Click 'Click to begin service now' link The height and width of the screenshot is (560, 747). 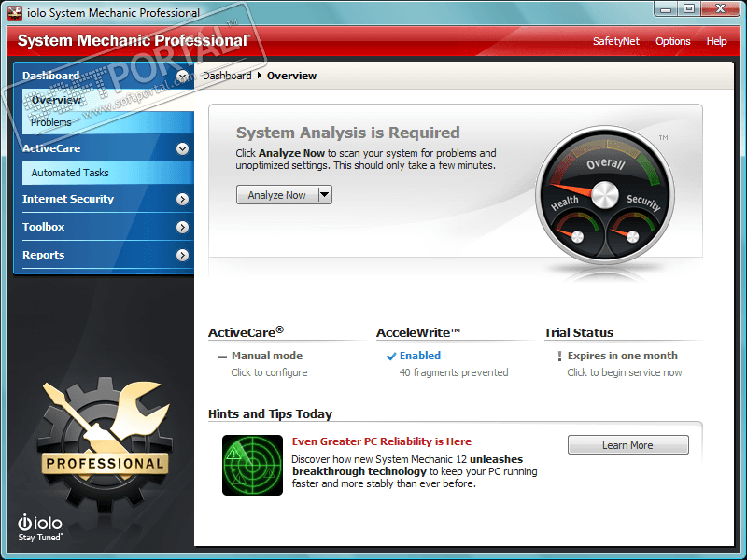point(624,372)
